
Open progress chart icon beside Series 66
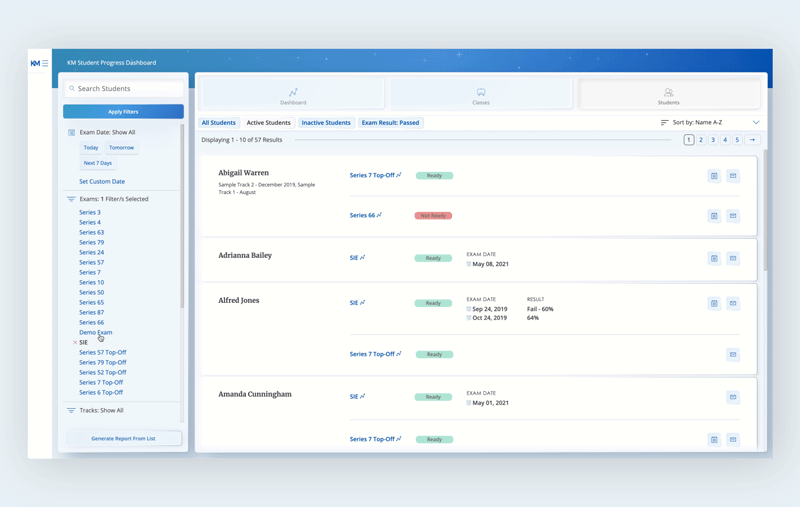(x=379, y=215)
